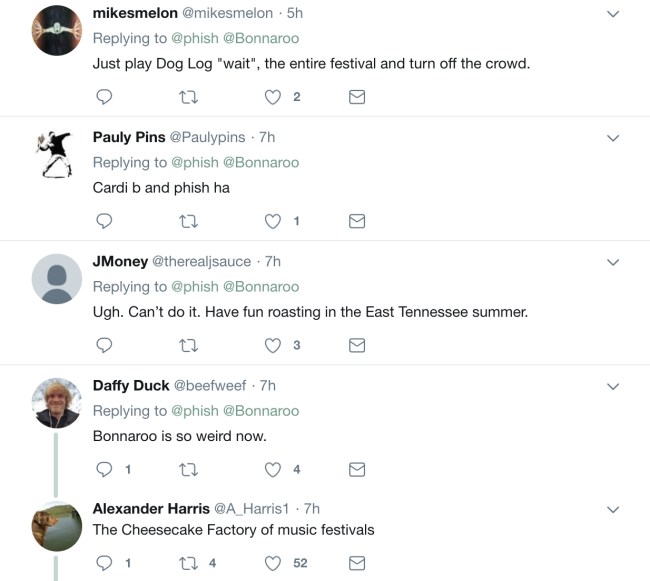This screenshot has width=650, height=581.
Task: Open more options for mikesmelon's tweet
Action: coord(613,14)
